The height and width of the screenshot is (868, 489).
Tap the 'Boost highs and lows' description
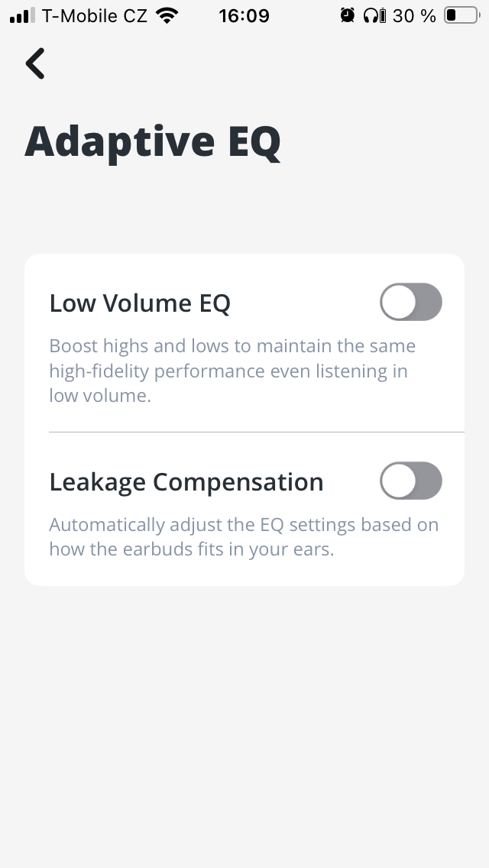coord(232,371)
